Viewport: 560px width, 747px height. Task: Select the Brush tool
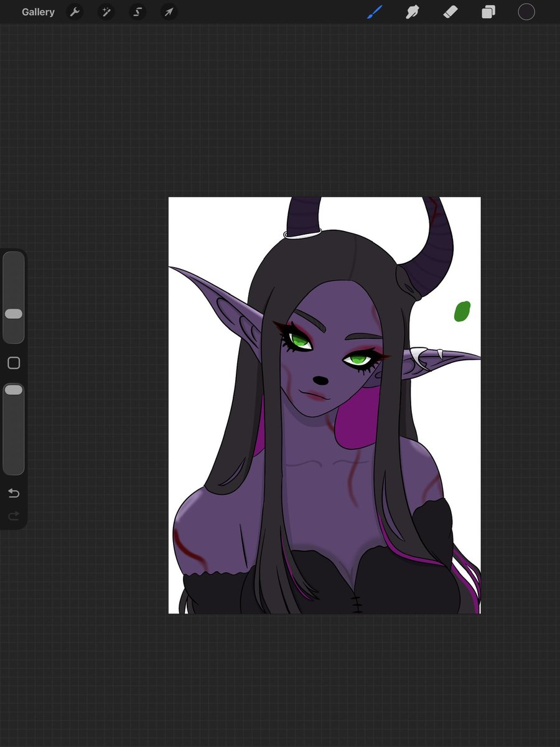pos(374,12)
